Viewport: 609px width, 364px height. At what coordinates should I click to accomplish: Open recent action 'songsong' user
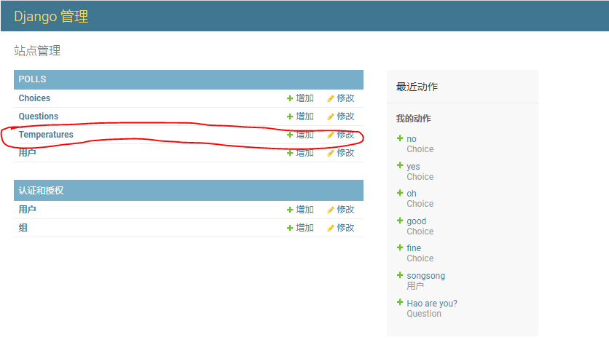tap(425, 276)
